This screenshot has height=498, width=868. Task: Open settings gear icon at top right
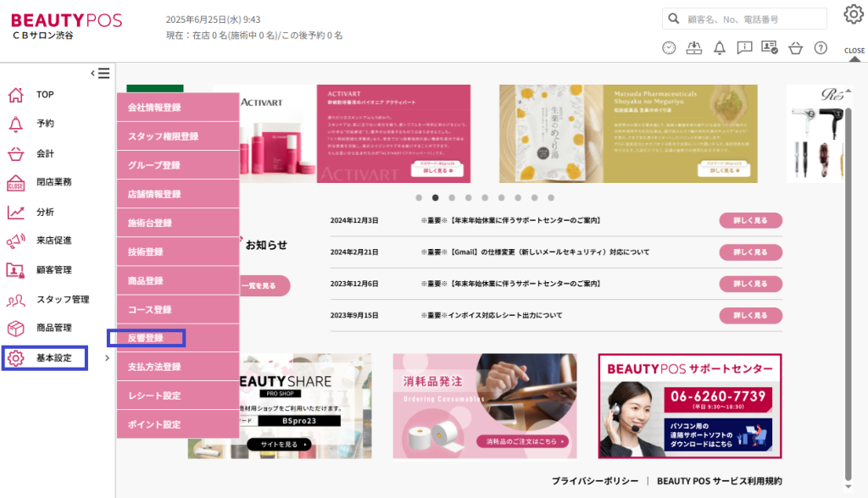(853, 14)
